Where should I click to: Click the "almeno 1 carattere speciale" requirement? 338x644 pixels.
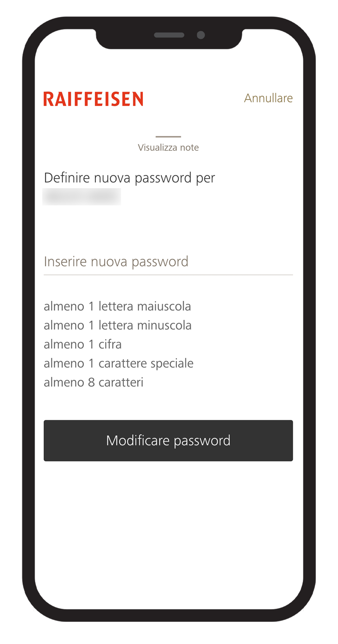pyautogui.click(x=119, y=363)
